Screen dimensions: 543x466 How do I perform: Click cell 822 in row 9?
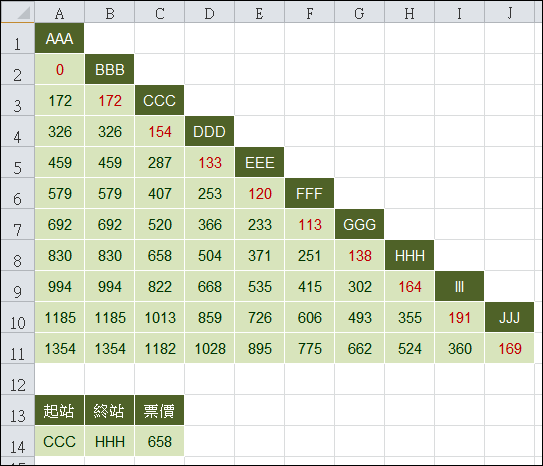click(x=160, y=286)
